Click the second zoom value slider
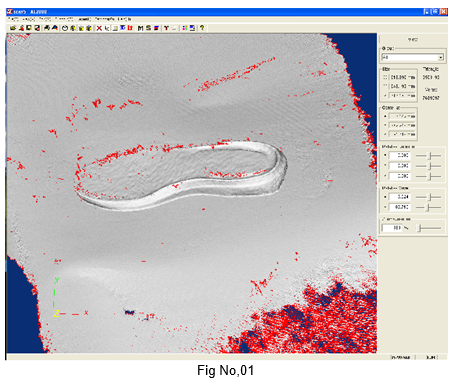 (x=428, y=207)
